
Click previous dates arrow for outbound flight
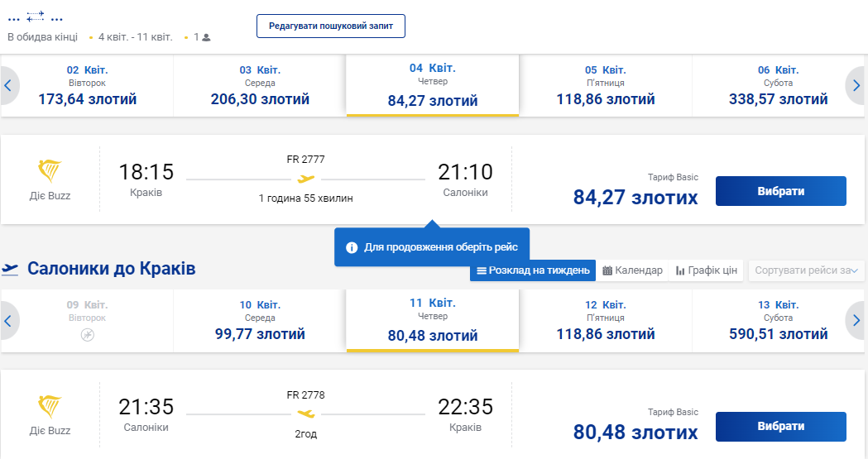pos(8,85)
